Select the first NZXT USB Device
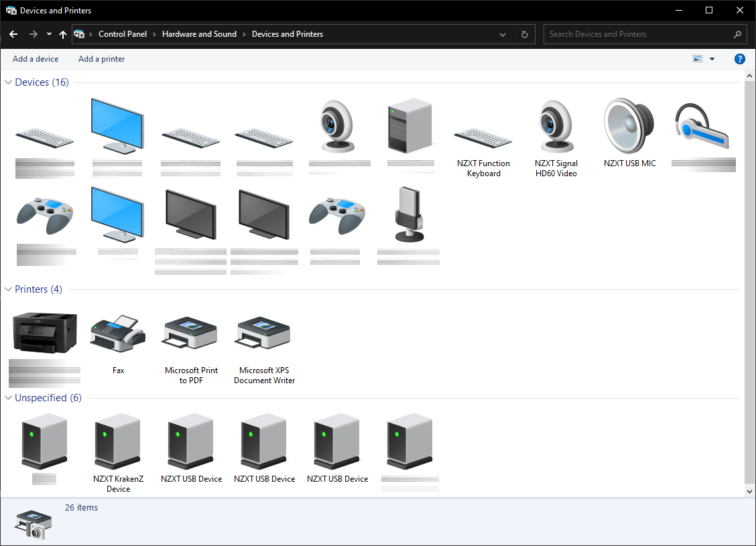756x546 pixels. pos(190,442)
